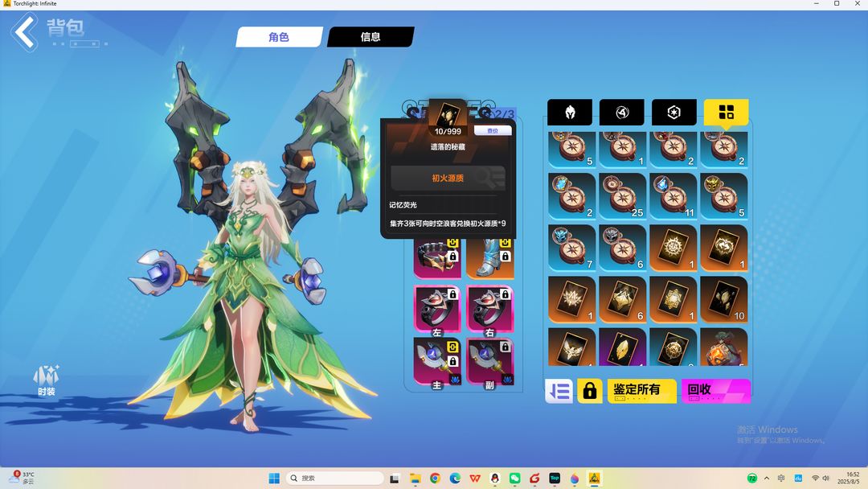This screenshot has height=489, width=868.
Task: Click the 查价 price check button
Action: point(493,131)
